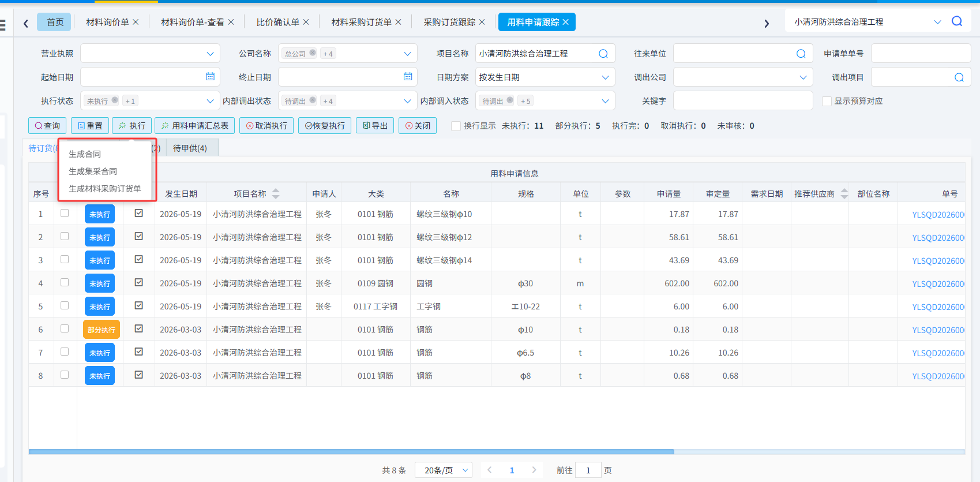Choose 生成材料采购订货单 from the popup menu
The height and width of the screenshot is (482, 980).
pyautogui.click(x=105, y=189)
